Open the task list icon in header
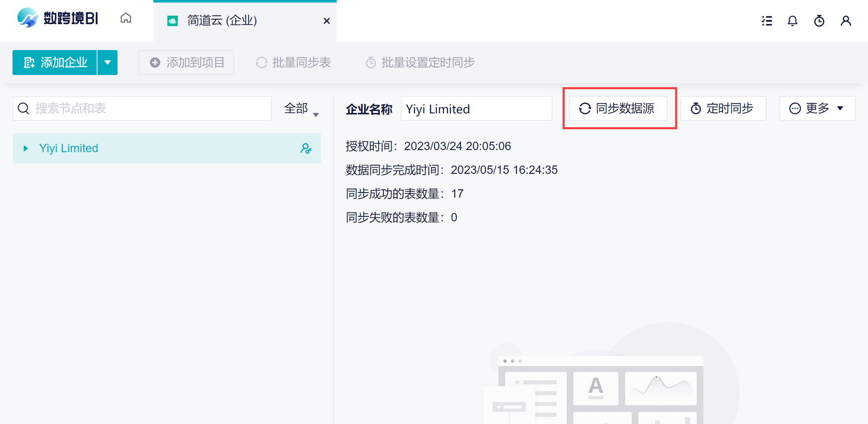The image size is (868, 424). [x=767, y=21]
